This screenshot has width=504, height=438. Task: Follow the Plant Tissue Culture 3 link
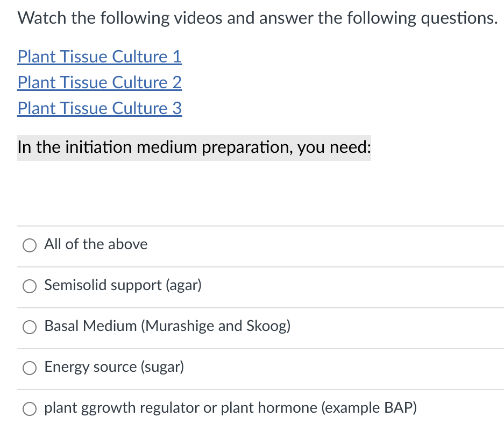click(x=100, y=108)
